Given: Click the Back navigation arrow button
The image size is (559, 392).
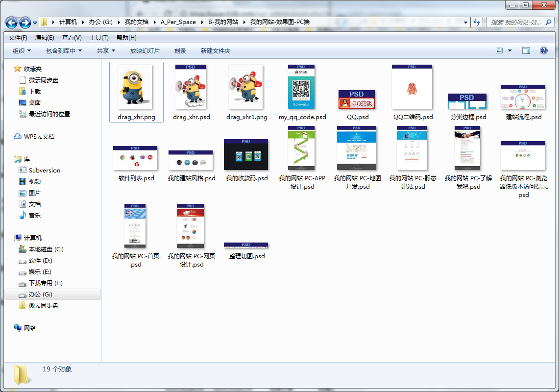Looking at the screenshot, I should pyautogui.click(x=12, y=23).
